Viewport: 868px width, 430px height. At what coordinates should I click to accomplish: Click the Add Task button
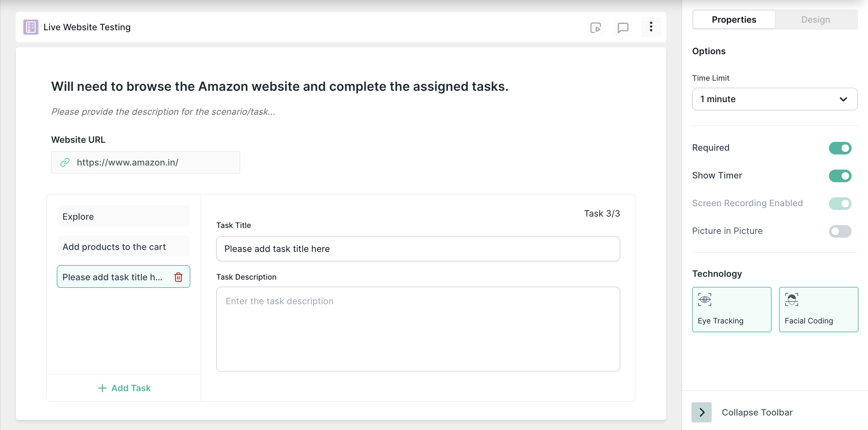[124, 388]
